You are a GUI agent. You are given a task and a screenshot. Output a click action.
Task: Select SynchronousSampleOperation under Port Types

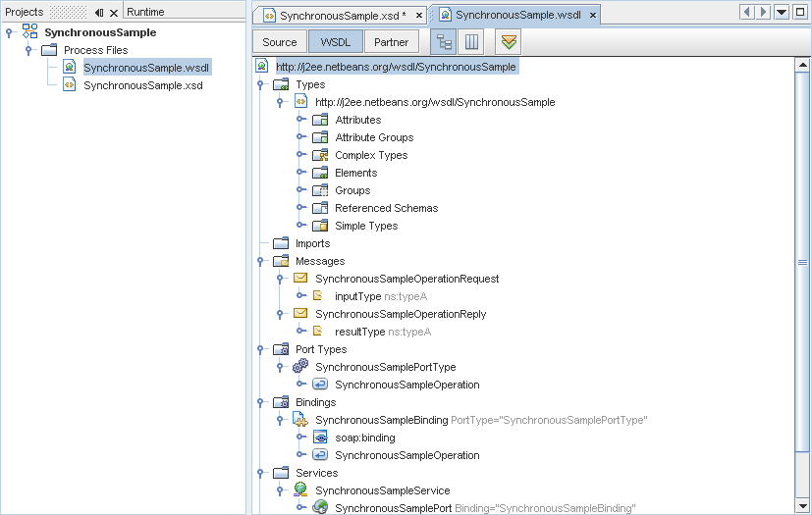point(407,385)
